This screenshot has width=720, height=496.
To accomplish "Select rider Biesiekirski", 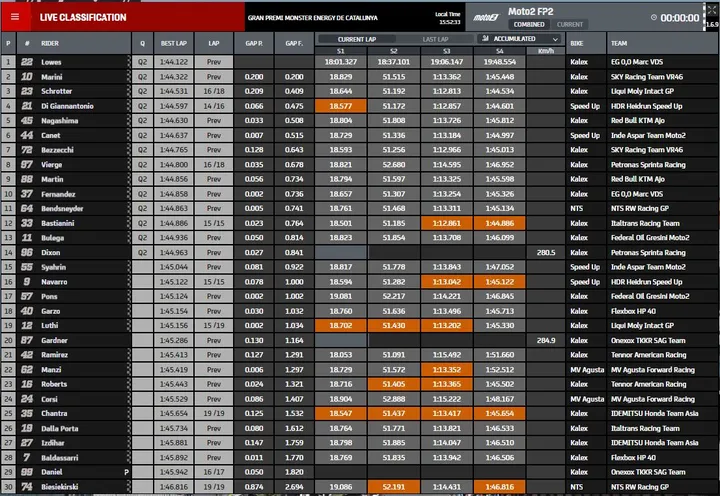I will click(60, 487).
